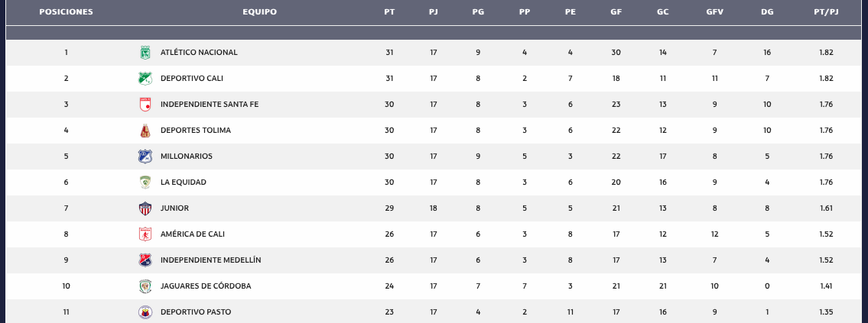
Task: Click the Independiente Medellín crest
Action: pyautogui.click(x=144, y=260)
